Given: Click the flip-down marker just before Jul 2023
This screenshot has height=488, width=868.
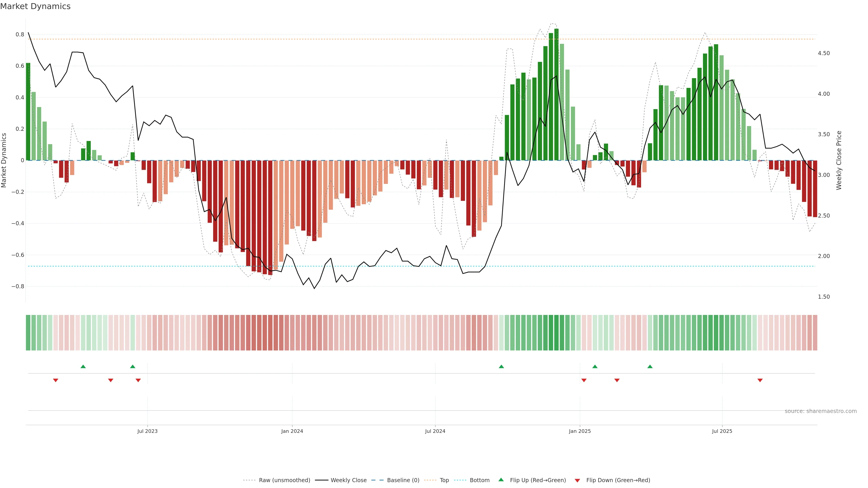Looking at the screenshot, I should [138, 380].
